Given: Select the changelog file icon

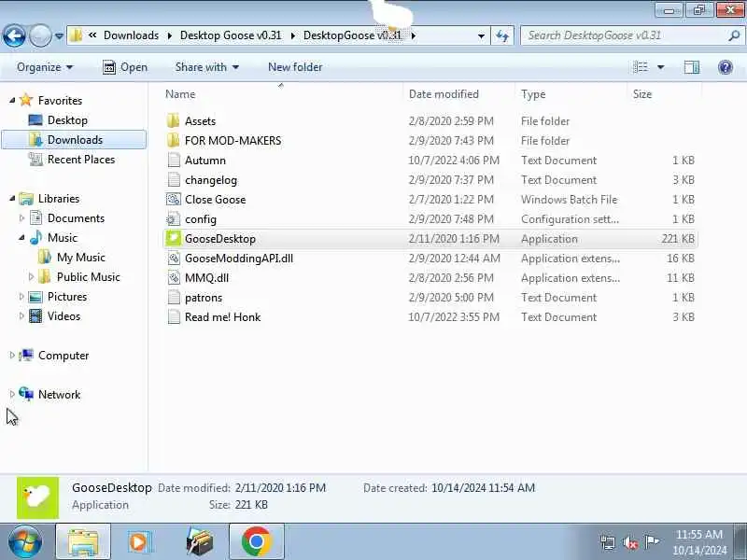Looking at the screenshot, I should coord(174,179).
